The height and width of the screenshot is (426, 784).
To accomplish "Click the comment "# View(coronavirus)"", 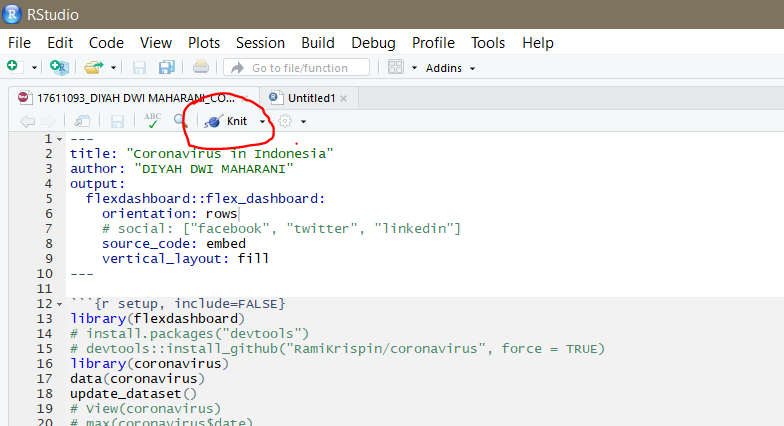I will click(x=146, y=408).
